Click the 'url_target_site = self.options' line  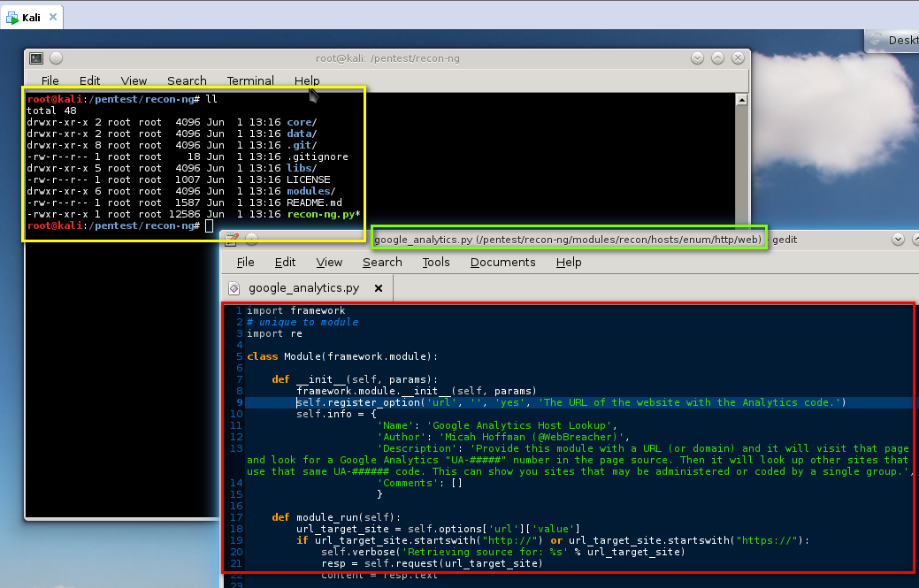click(x=438, y=529)
